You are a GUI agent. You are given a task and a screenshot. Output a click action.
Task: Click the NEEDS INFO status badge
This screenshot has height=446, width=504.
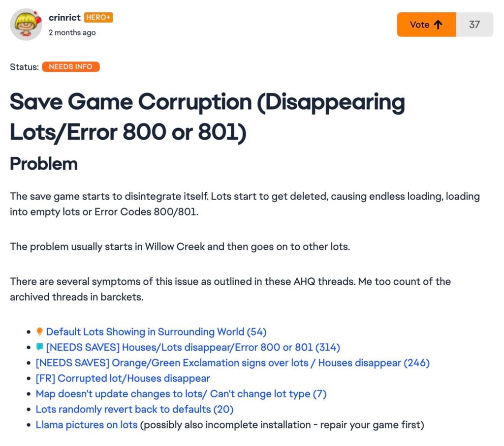coord(71,67)
